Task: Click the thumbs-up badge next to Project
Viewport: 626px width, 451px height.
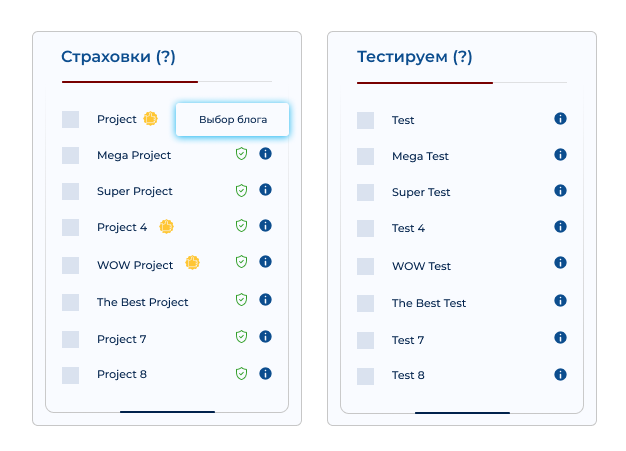Action: [151, 119]
